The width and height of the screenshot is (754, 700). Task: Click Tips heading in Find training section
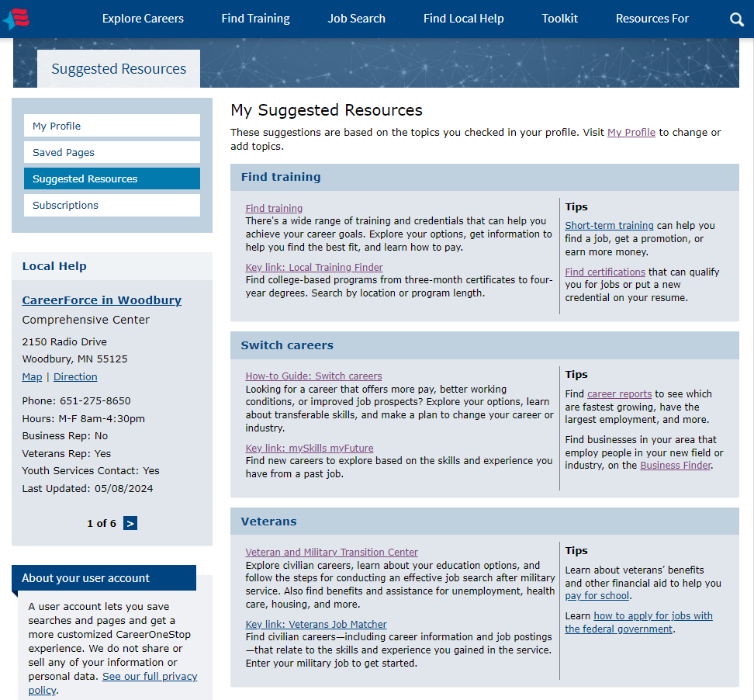tap(576, 207)
